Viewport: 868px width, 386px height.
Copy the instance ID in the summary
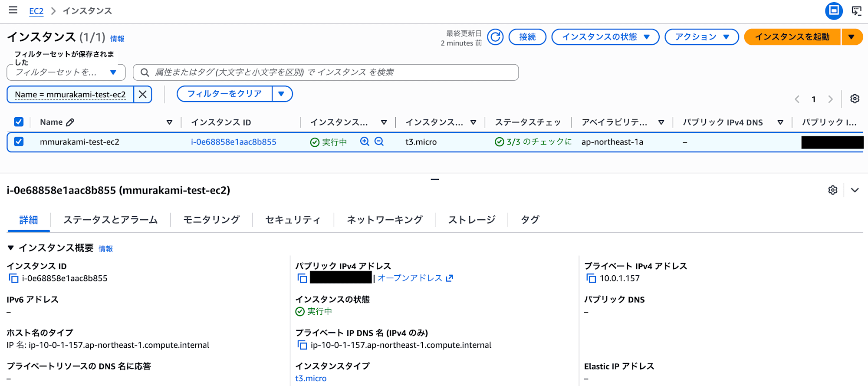[x=13, y=278]
